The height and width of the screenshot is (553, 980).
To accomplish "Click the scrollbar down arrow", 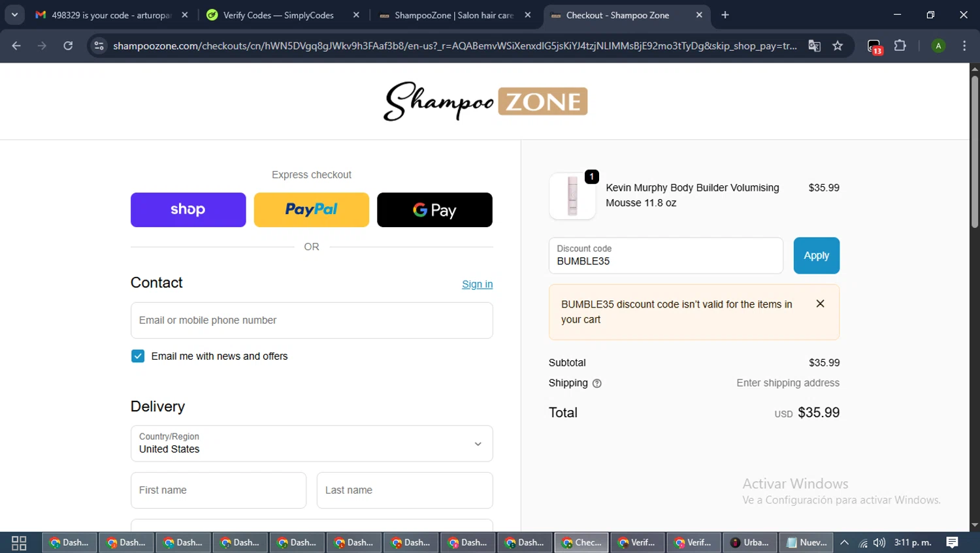I will click(x=975, y=525).
